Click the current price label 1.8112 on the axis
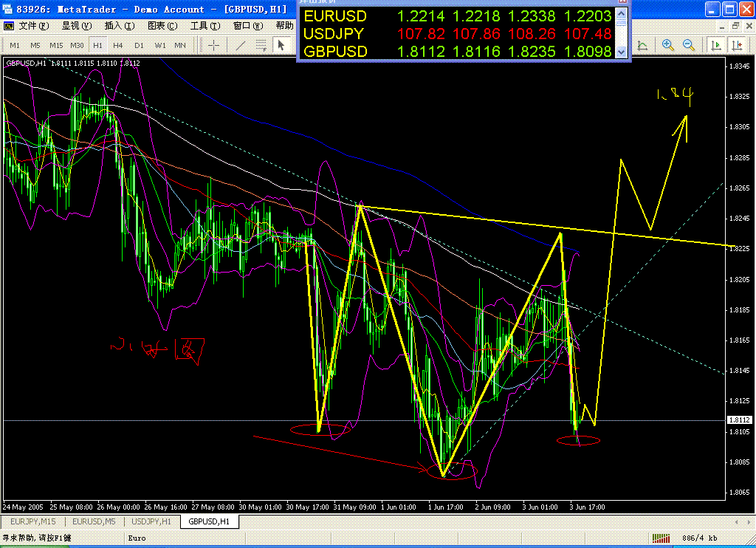Screen dimensions: 756x548 pyautogui.click(x=738, y=420)
